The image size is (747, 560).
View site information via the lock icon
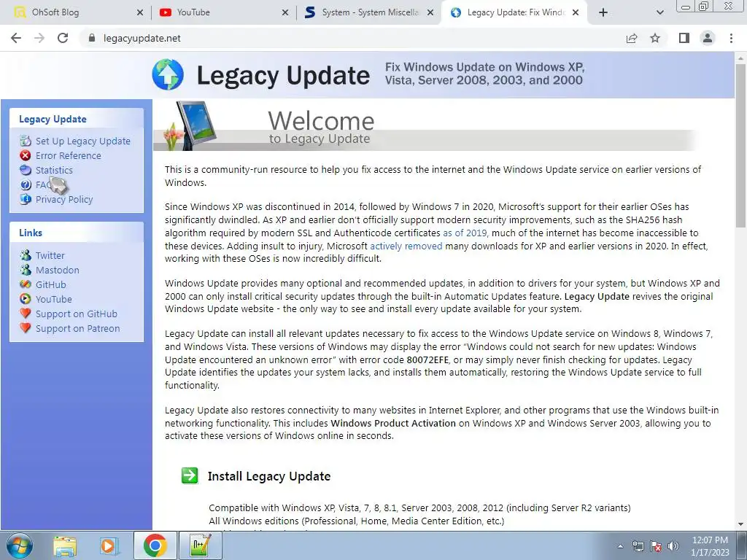tap(93, 38)
